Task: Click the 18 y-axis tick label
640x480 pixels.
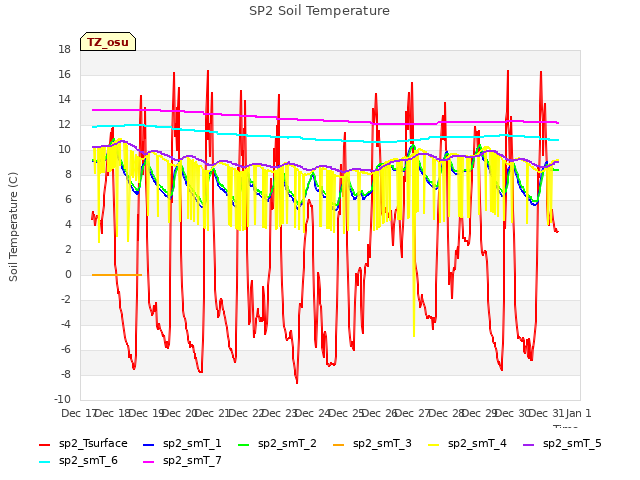Action: coord(64,50)
